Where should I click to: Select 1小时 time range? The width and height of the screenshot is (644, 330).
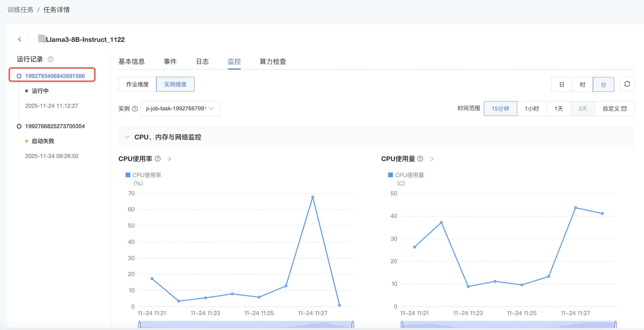tap(532, 109)
